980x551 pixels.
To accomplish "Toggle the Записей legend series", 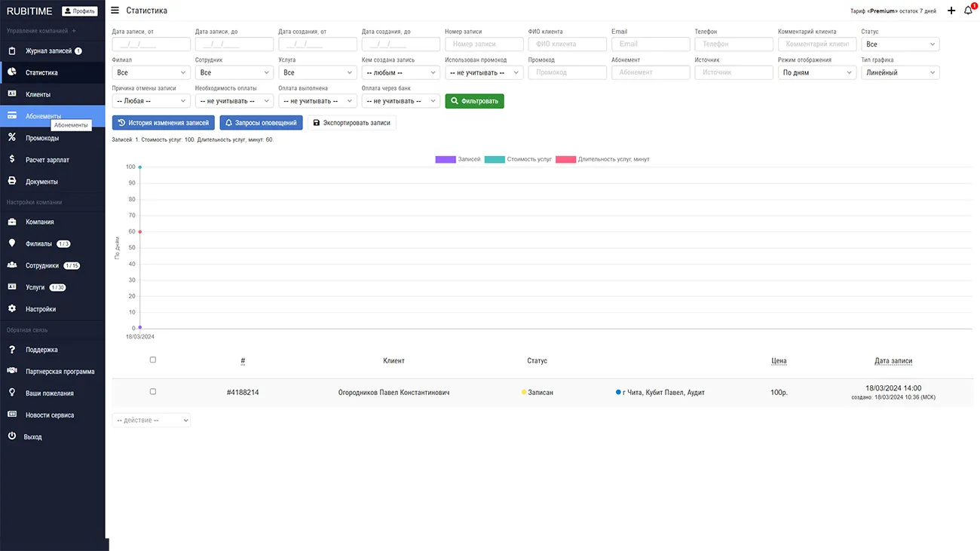I will pos(446,160).
